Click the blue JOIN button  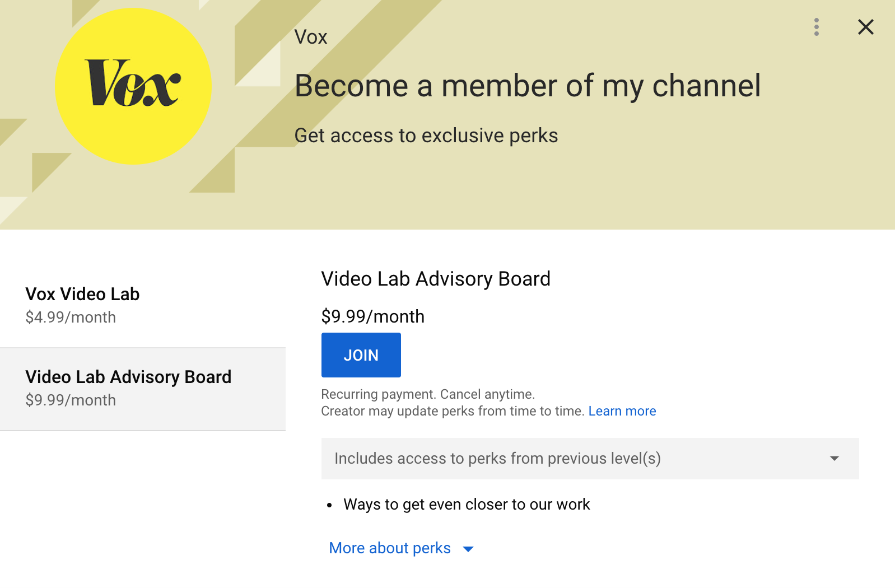pyautogui.click(x=361, y=355)
